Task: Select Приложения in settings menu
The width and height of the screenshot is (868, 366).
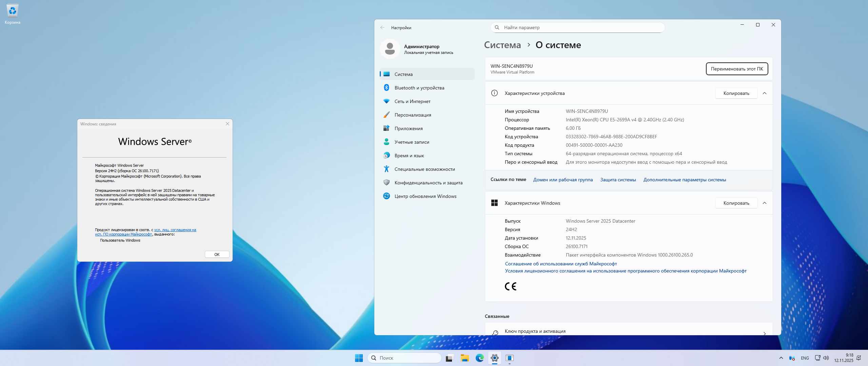Action: [408, 128]
